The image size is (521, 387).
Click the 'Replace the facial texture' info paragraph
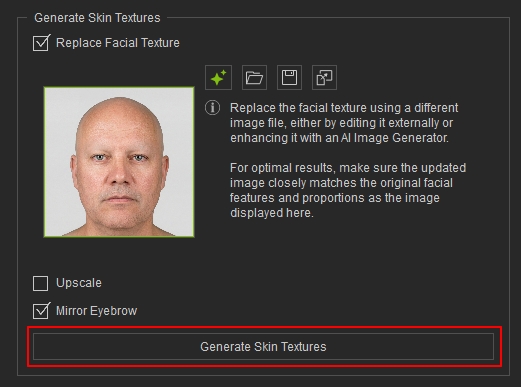pyautogui.click(x=344, y=123)
